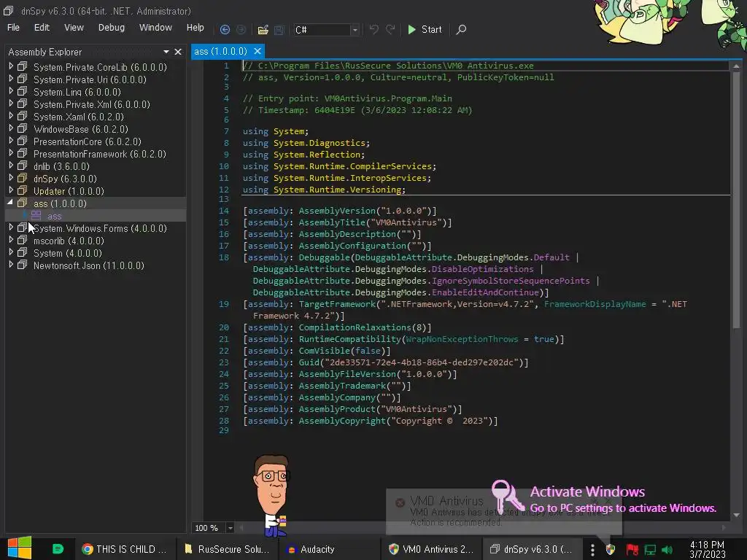Screen dimensions: 747x560
Task: Open the search magnifier icon in toolbar
Action: click(x=461, y=29)
